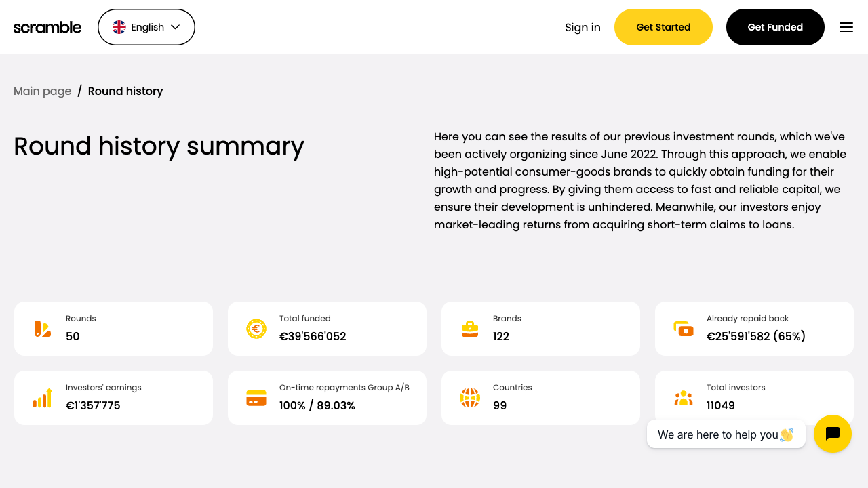
Task: Click the credit card icon for On-time repayments
Action: [256, 398]
